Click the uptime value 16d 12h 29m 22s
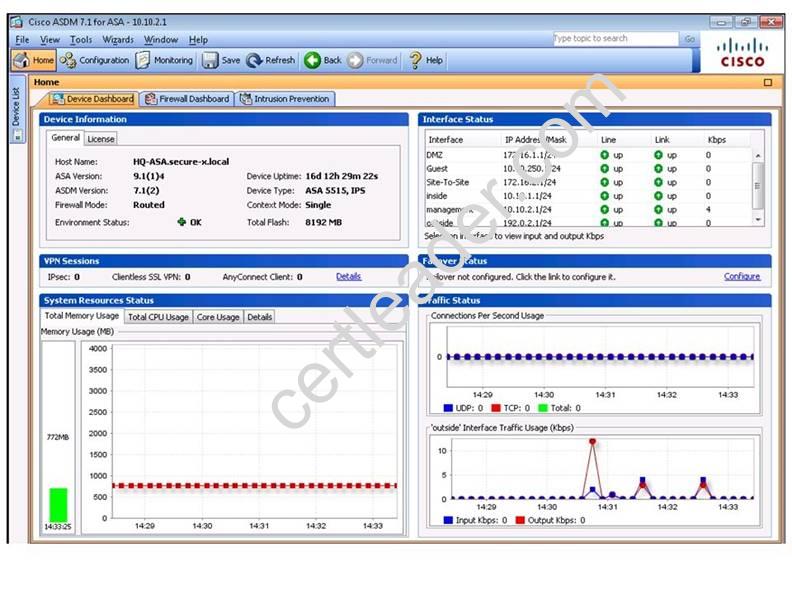 point(341,176)
